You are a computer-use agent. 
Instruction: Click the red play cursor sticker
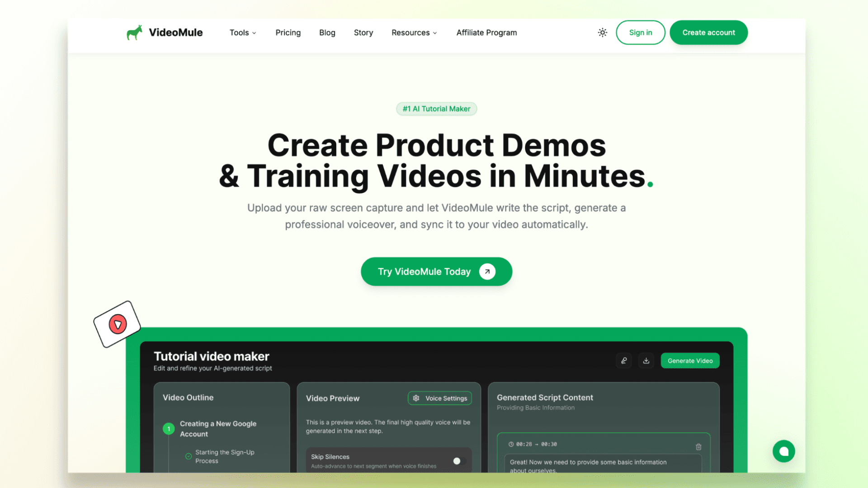[x=118, y=324]
